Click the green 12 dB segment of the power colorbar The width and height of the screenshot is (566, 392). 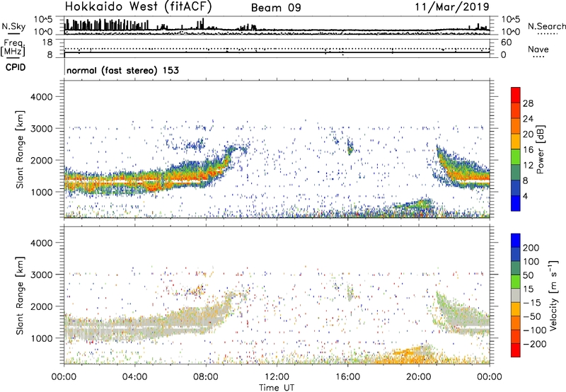516,157
